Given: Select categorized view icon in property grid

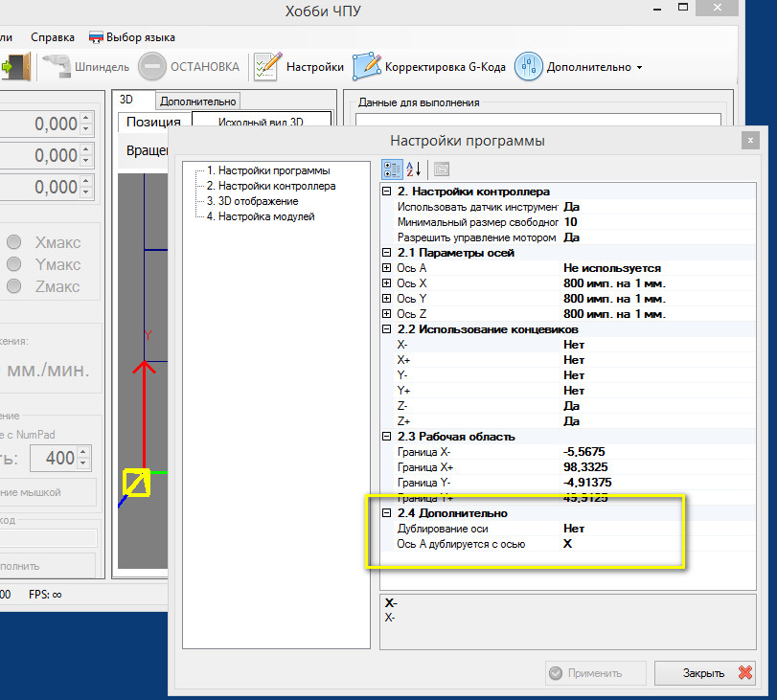Looking at the screenshot, I should pos(392,169).
